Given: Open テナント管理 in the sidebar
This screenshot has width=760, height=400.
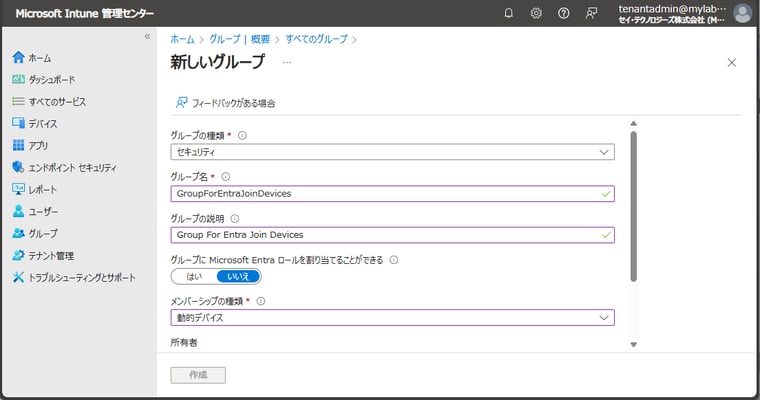Looking at the screenshot, I should click(51, 256).
